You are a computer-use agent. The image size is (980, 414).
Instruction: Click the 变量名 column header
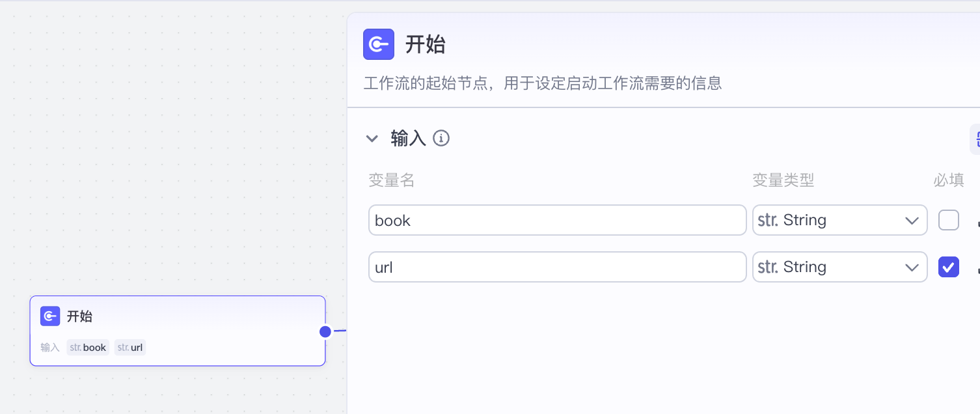tap(392, 180)
